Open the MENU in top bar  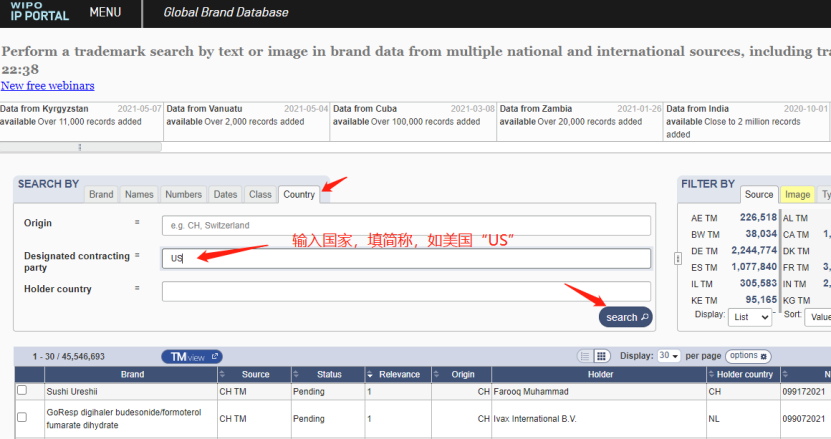pyautogui.click(x=105, y=12)
